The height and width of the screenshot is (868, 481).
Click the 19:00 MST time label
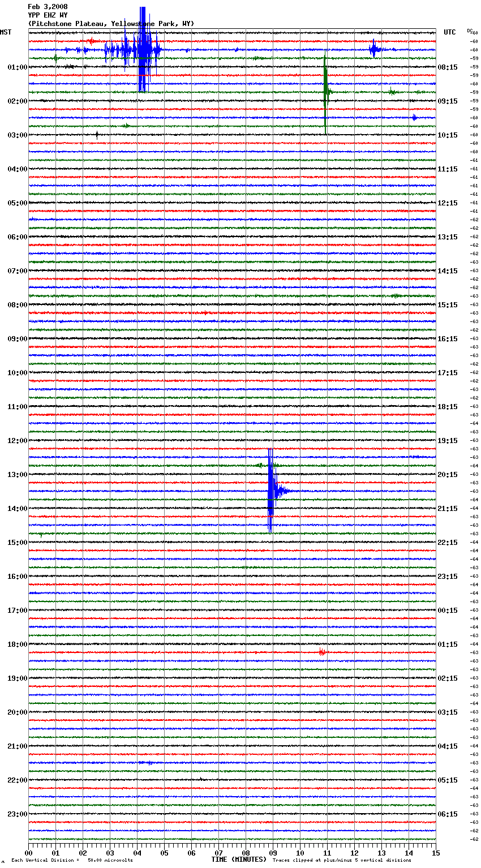18,678
